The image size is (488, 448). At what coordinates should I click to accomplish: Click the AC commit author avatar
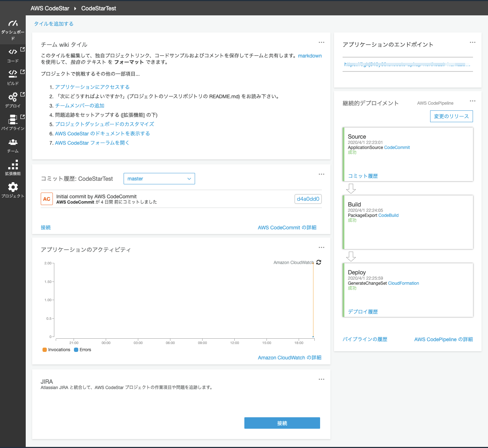click(x=47, y=199)
